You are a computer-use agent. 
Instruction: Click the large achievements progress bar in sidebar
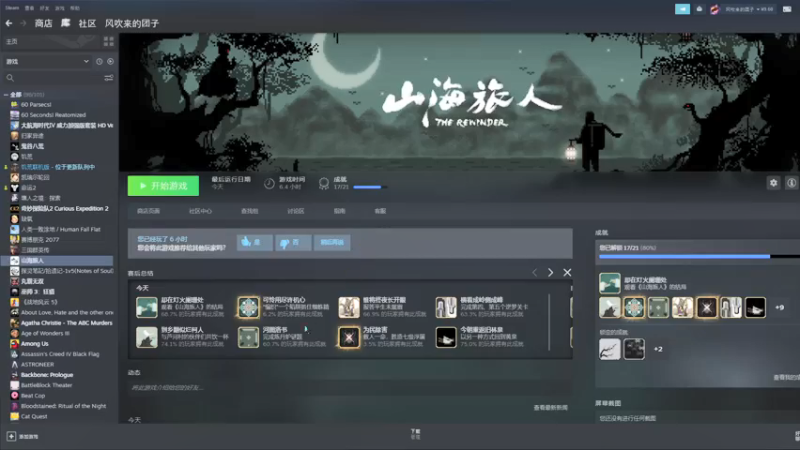(x=699, y=257)
